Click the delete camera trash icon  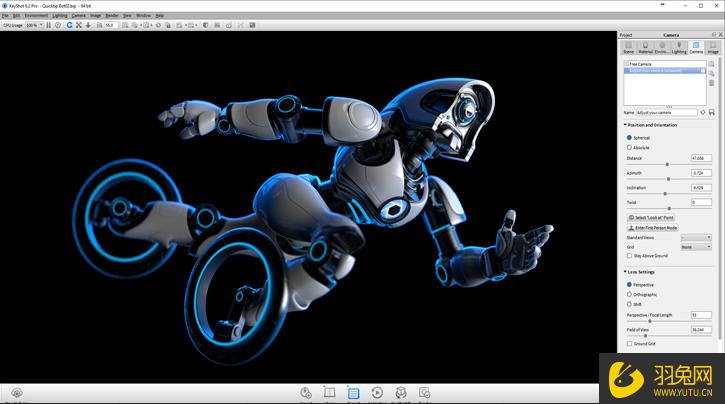tap(711, 83)
